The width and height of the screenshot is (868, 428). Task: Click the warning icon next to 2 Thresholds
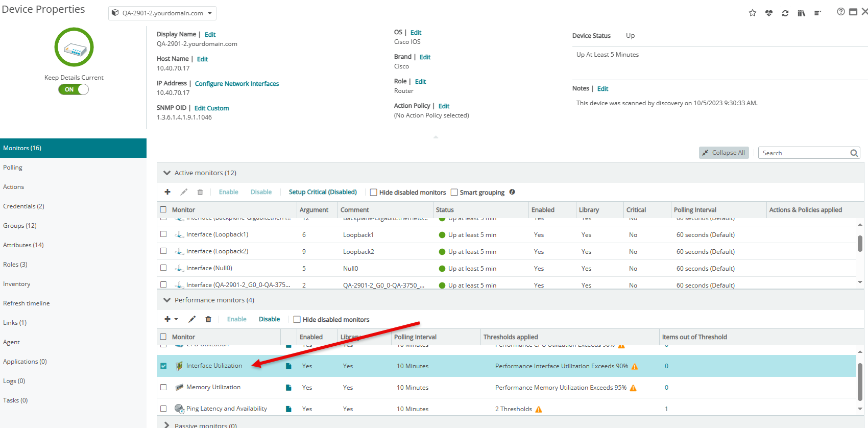[539, 409]
